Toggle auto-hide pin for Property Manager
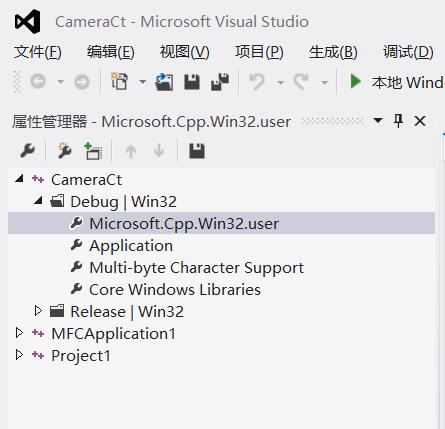The height and width of the screenshot is (429, 445). (398, 121)
